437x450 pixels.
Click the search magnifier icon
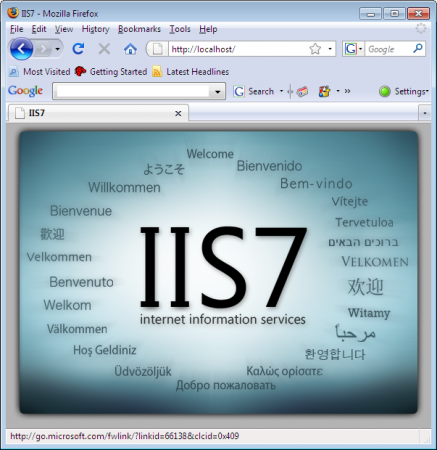pyautogui.click(x=418, y=49)
